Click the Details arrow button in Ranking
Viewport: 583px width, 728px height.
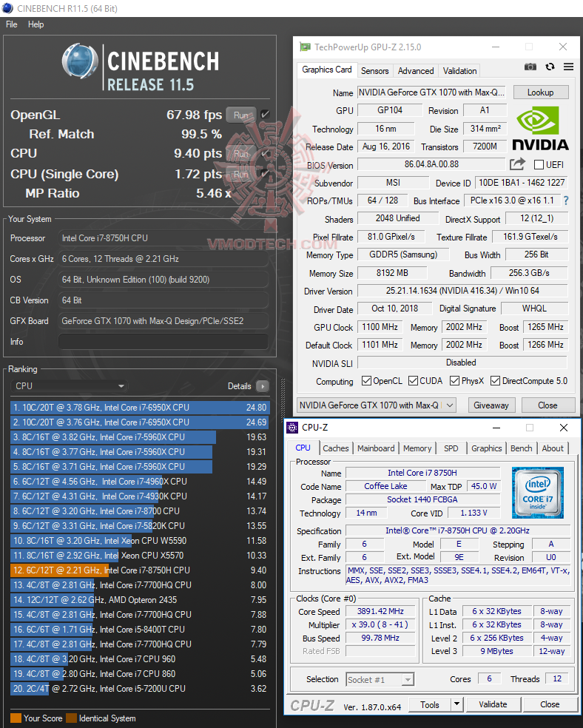(x=262, y=385)
